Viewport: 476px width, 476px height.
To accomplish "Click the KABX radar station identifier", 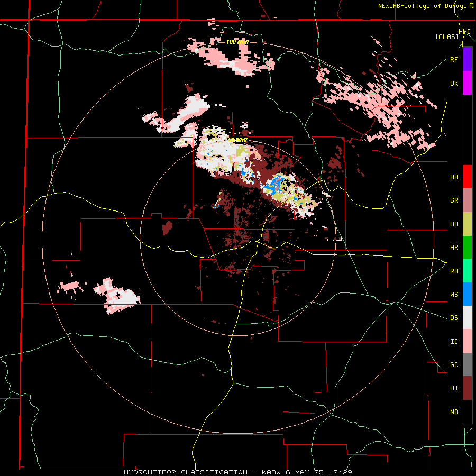I will tap(272, 472).
